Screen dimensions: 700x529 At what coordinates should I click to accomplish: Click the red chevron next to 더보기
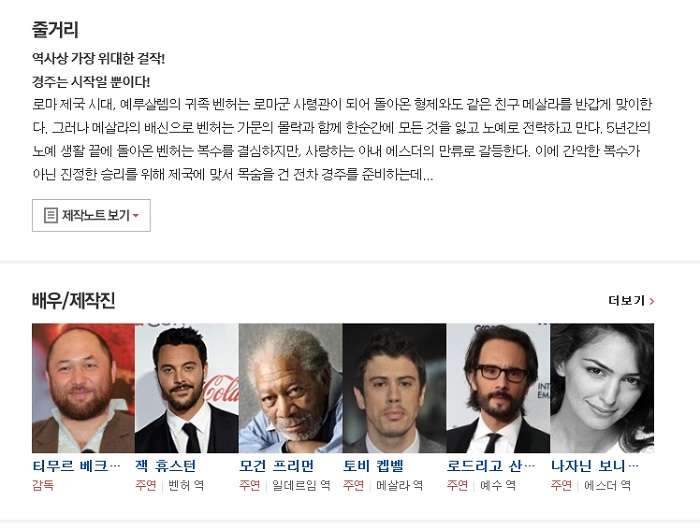coord(652,301)
